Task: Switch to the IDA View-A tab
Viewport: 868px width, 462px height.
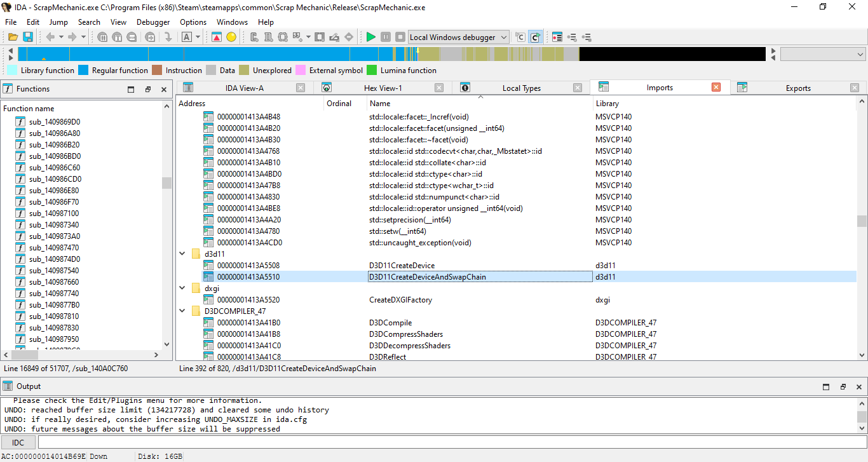Action: tap(245, 88)
